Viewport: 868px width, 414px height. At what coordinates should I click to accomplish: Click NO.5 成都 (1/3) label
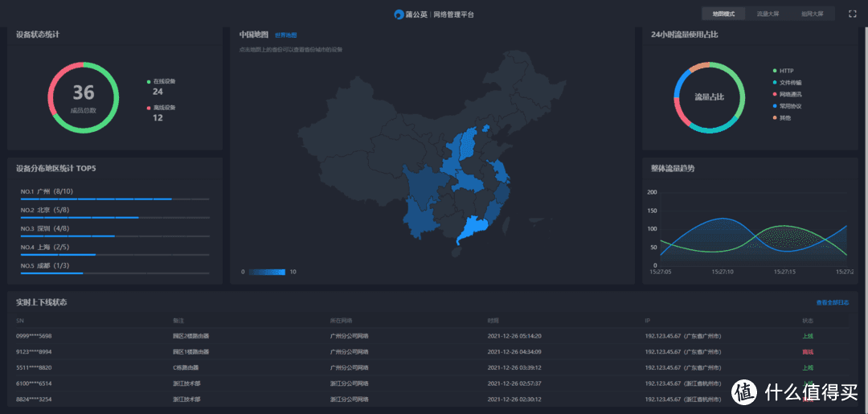(45, 265)
